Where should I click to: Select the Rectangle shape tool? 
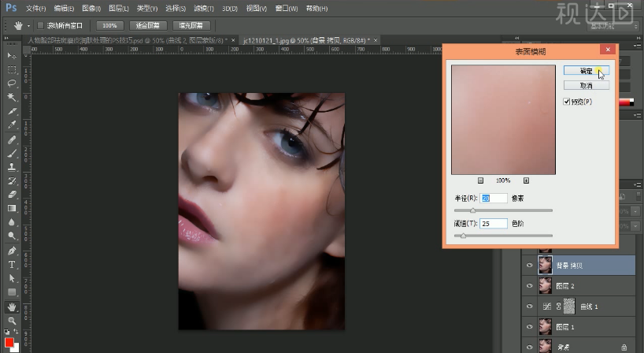[x=12, y=292]
